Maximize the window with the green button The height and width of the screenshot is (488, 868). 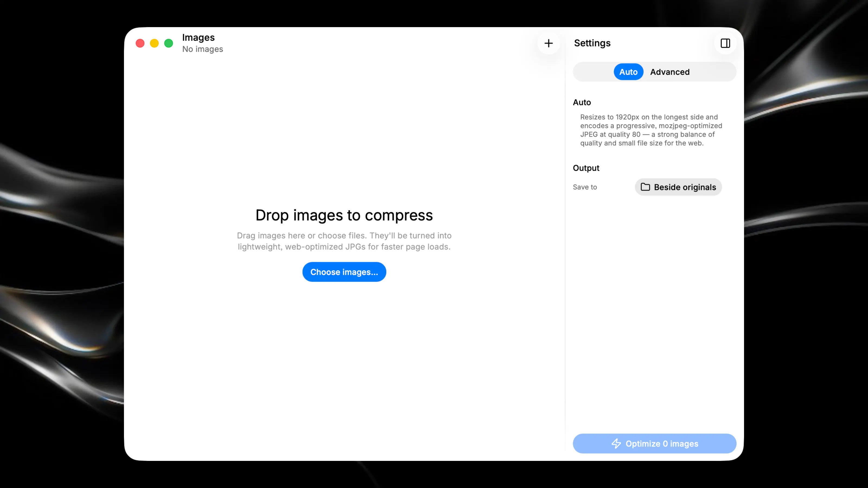click(x=168, y=43)
